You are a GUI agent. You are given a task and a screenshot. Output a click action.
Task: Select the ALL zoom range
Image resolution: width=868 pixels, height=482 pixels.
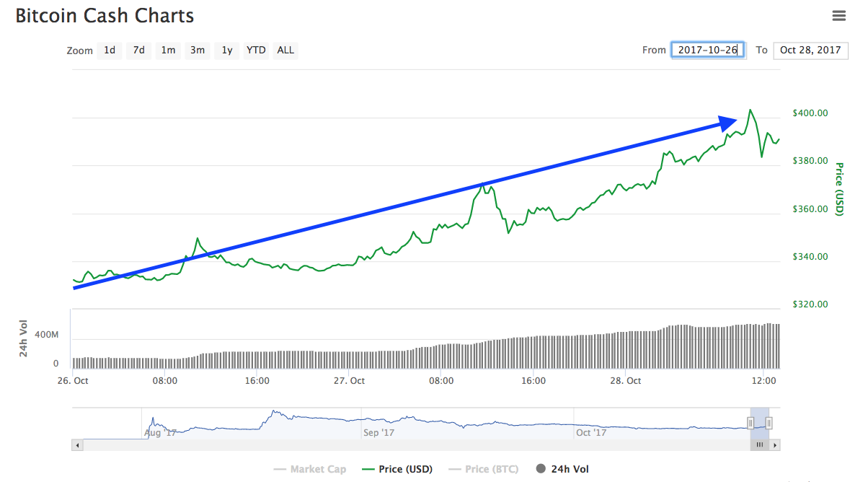pyautogui.click(x=285, y=50)
